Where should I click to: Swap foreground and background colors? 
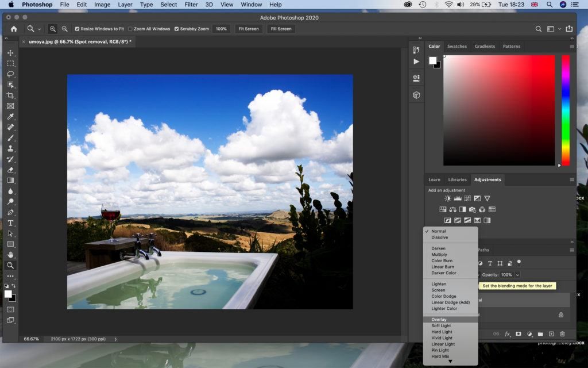pyautogui.click(x=14, y=286)
